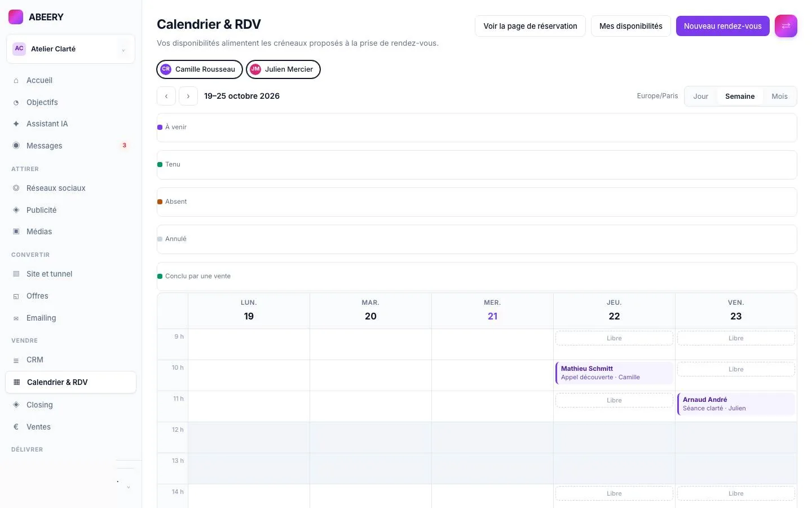
Task: Go to previous week with left chevron
Action: (166, 96)
